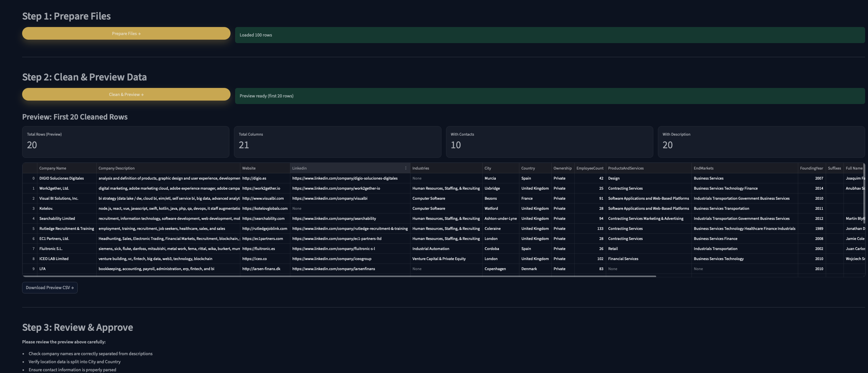Click the Industries column header

pyautogui.click(x=420, y=168)
